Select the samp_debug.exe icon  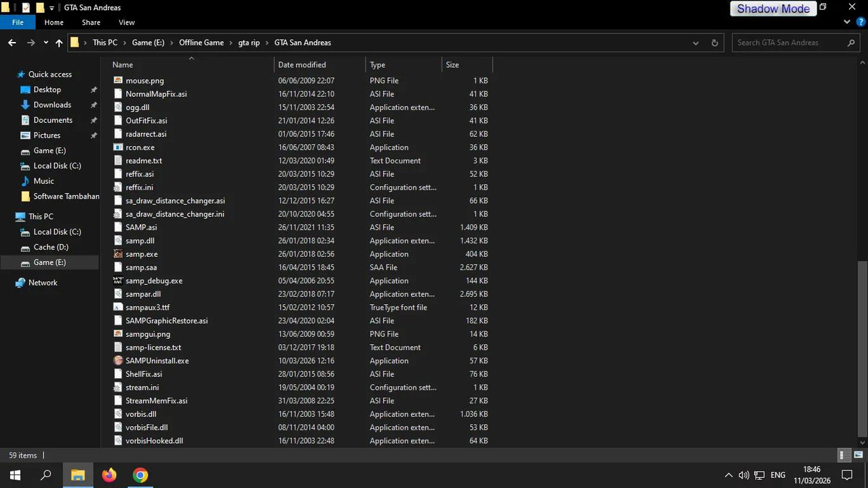point(118,281)
